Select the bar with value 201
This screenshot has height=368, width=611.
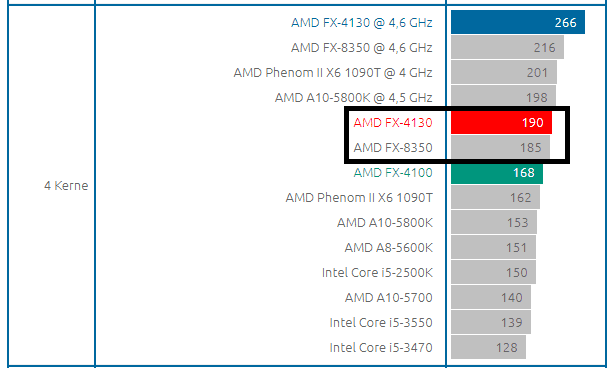[504, 72]
